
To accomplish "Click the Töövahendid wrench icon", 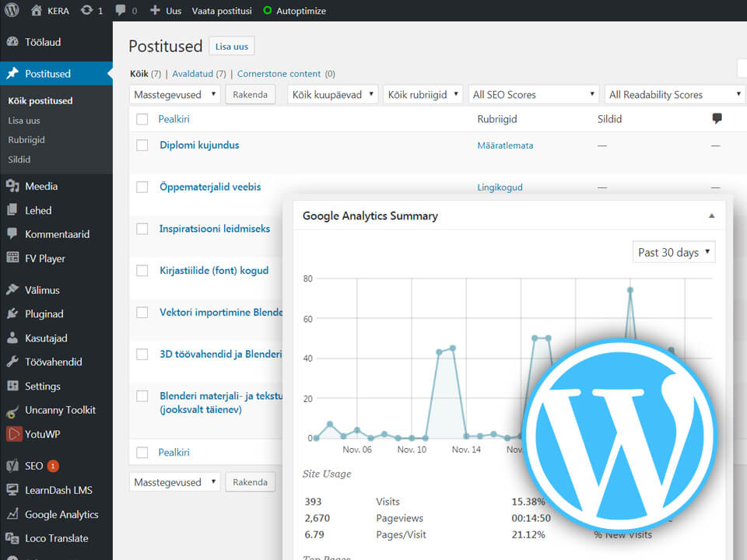I will (12, 362).
